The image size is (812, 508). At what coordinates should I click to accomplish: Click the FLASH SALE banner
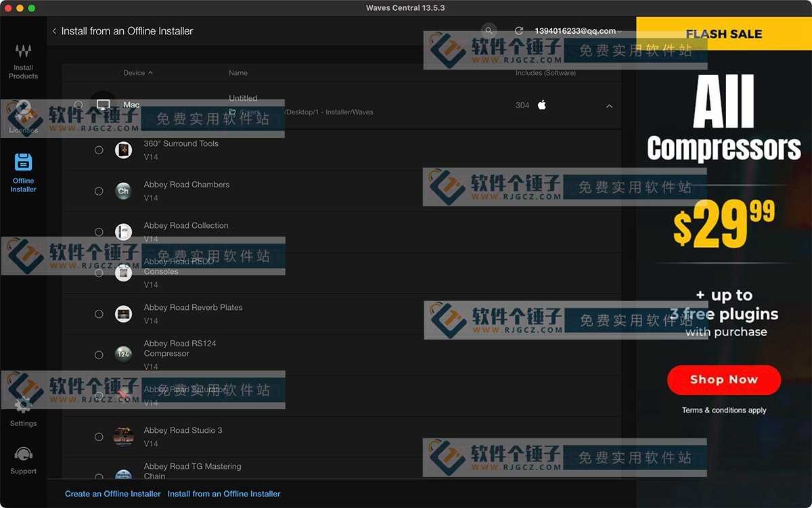[724, 34]
